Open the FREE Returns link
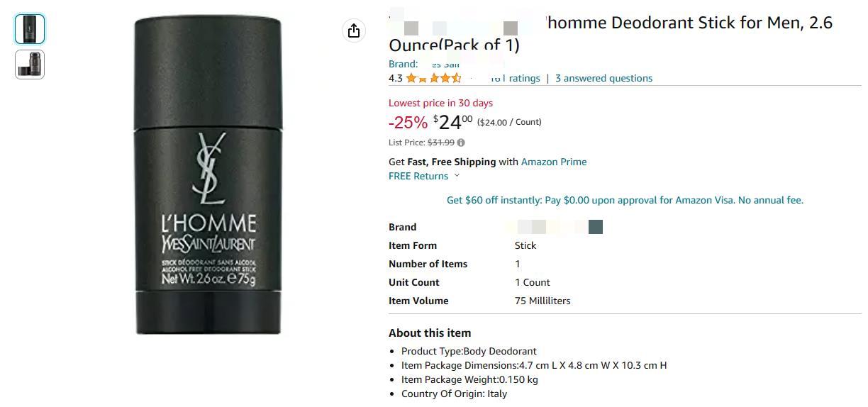 click(418, 176)
